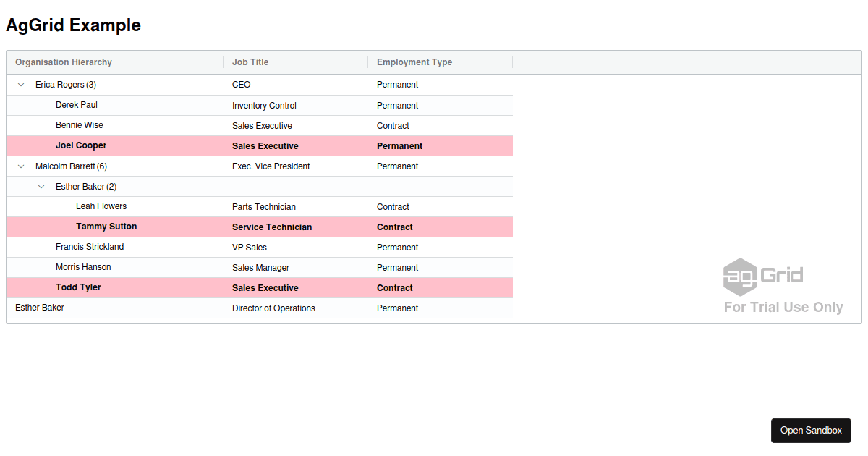Click the AG Grid logo watermark
Viewport: 868px width, 456px height.
[763, 276]
